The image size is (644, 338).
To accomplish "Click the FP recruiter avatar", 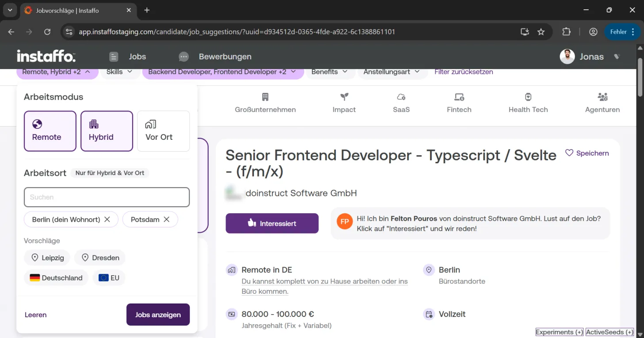I will (x=345, y=221).
